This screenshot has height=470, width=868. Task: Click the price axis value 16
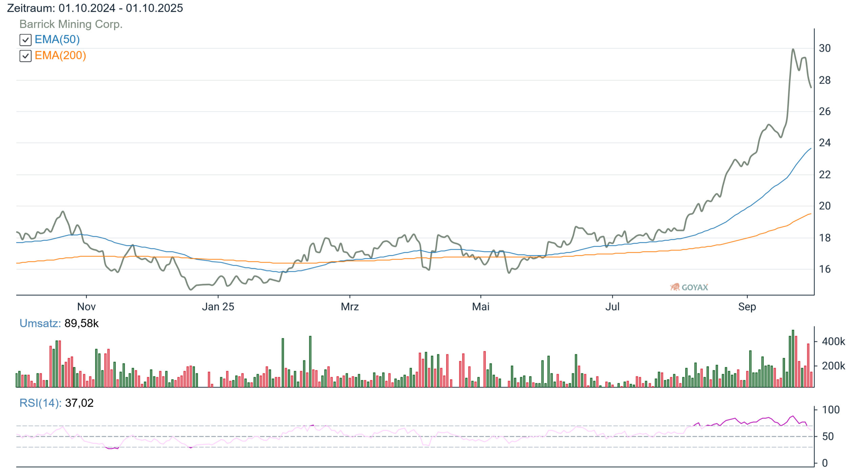(825, 269)
